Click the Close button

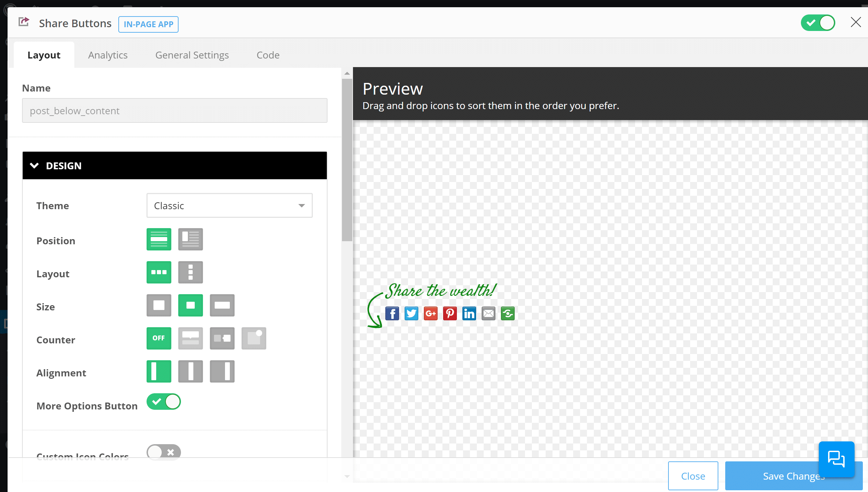point(693,476)
